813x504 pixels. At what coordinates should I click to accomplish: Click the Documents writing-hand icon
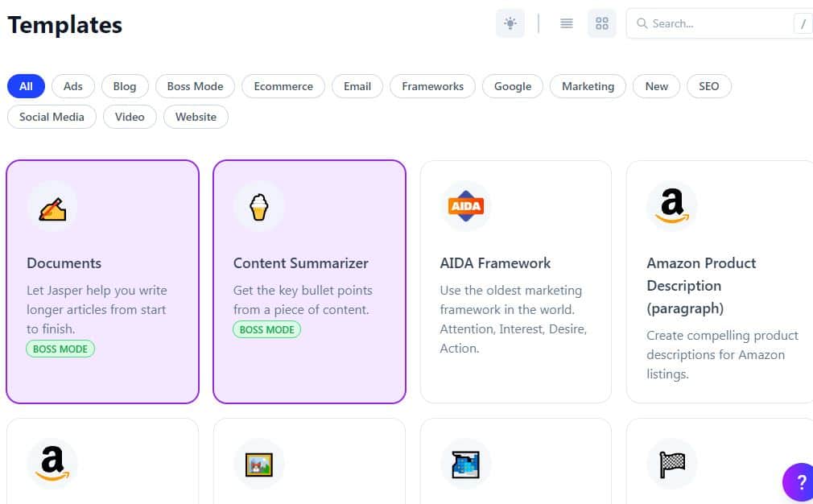click(52, 206)
